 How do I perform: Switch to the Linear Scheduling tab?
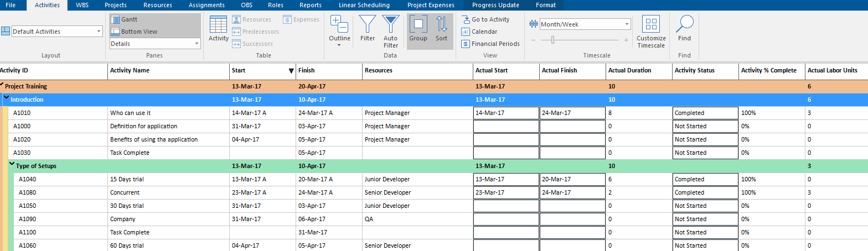(x=364, y=5)
